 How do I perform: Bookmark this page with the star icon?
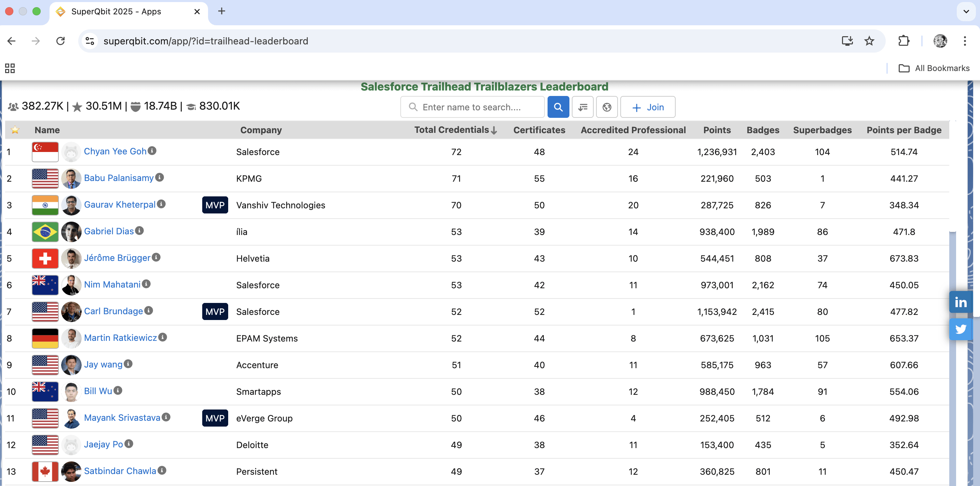[x=869, y=41]
